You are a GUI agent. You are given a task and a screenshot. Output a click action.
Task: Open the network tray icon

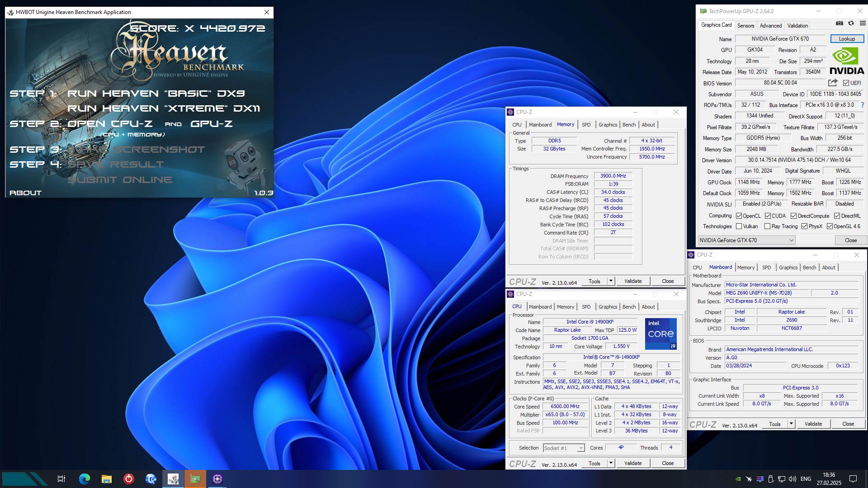click(782, 479)
